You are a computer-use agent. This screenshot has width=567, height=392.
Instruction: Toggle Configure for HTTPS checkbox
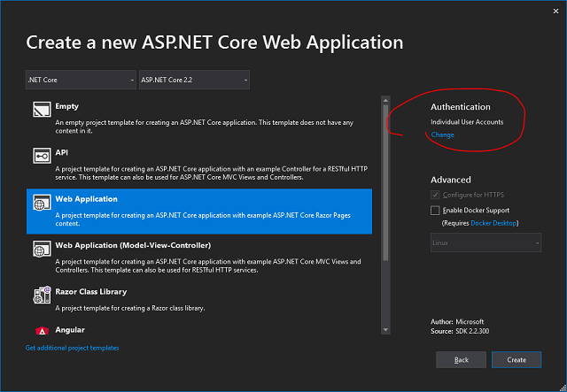click(x=435, y=195)
